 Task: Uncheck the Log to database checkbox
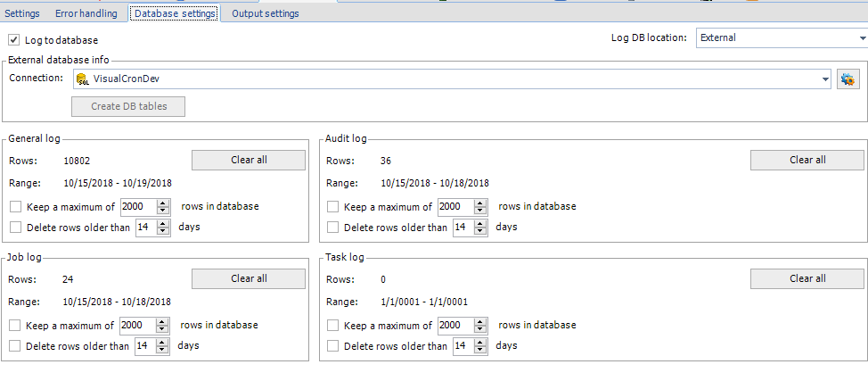click(14, 40)
